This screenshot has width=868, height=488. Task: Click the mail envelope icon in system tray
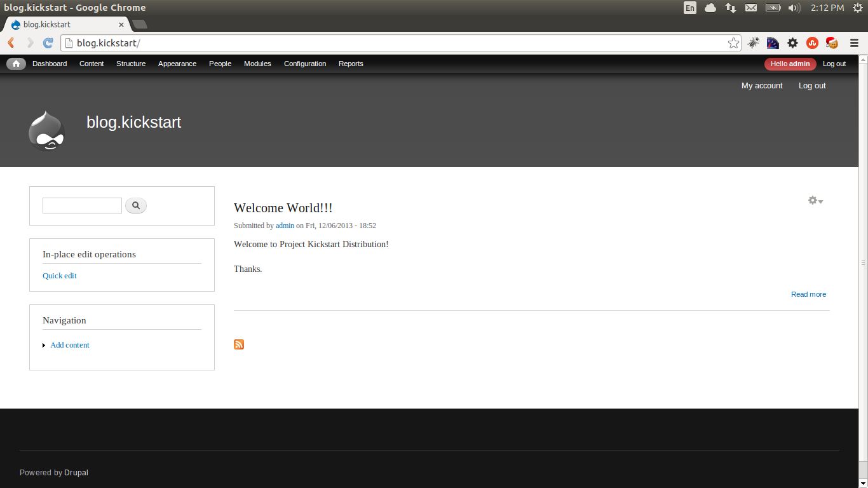point(750,8)
